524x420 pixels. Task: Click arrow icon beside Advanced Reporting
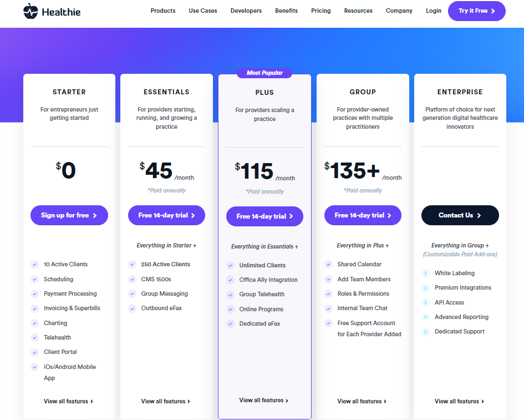pyautogui.click(x=425, y=317)
